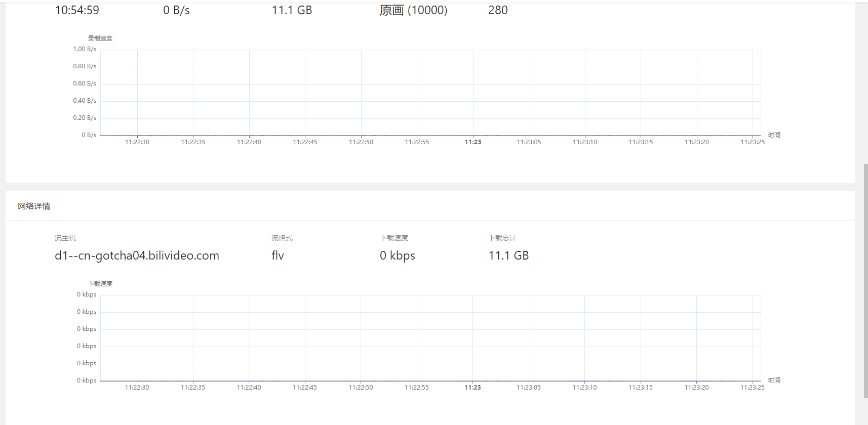Click 11:23:10 tick on 录制速度 chart
The height and width of the screenshot is (425, 868).
pyautogui.click(x=585, y=142)
